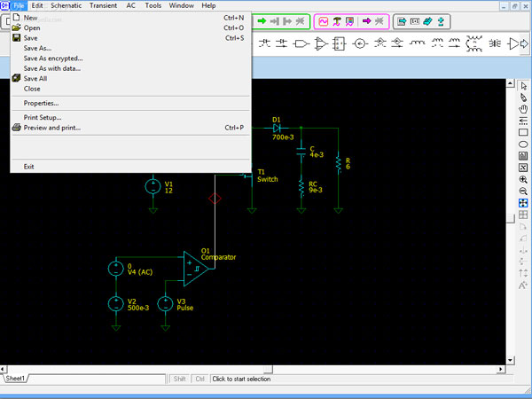Click the magenta waveform analysis icon

(x=324, y=21)
